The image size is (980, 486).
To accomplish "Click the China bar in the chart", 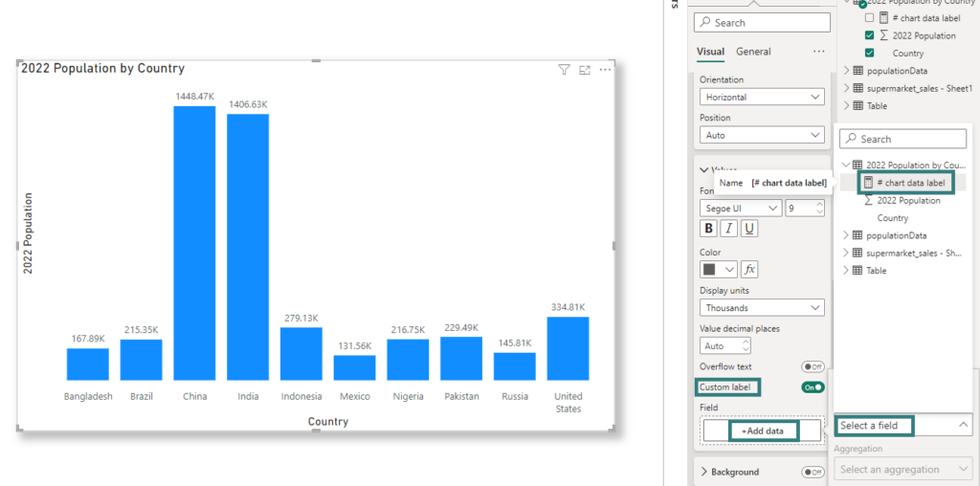I will pyautogui.click(x=194, y=243).
